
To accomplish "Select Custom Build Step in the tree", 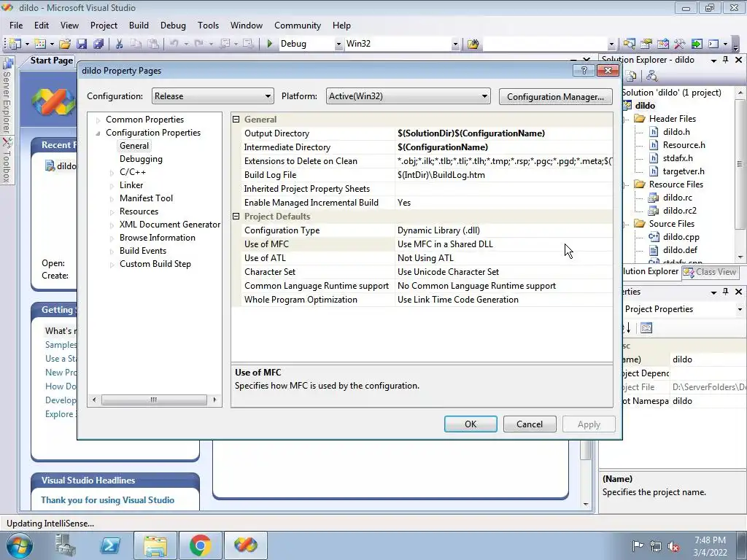I will (155, 264).
